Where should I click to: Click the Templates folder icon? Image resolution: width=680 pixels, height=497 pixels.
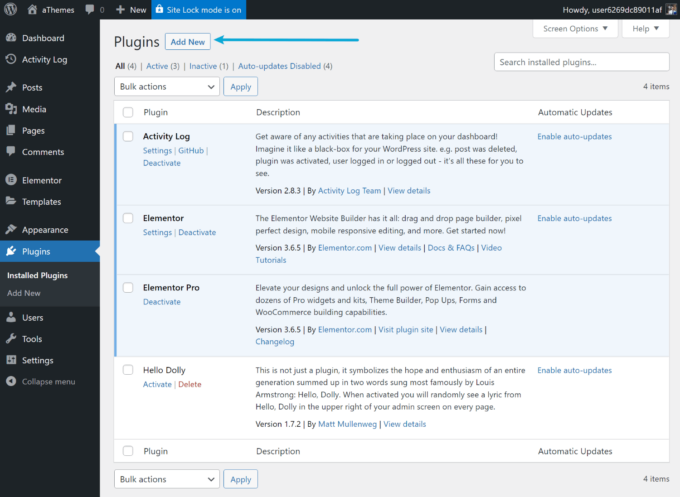pos(11,201)
